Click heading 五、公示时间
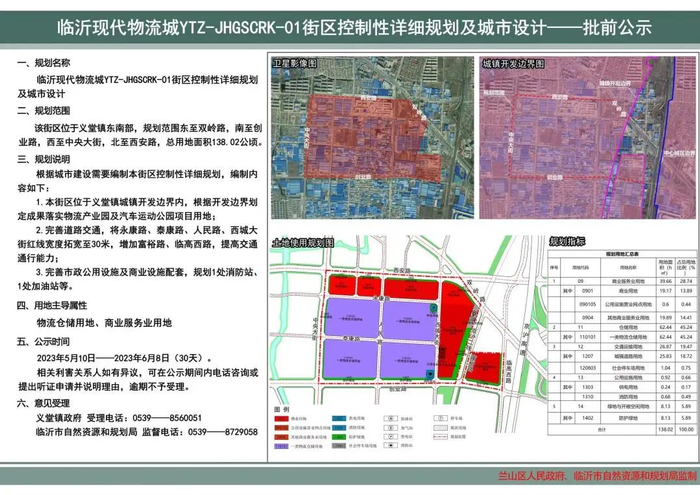This screenshot has height=495, width=700. tap(44, 342)
